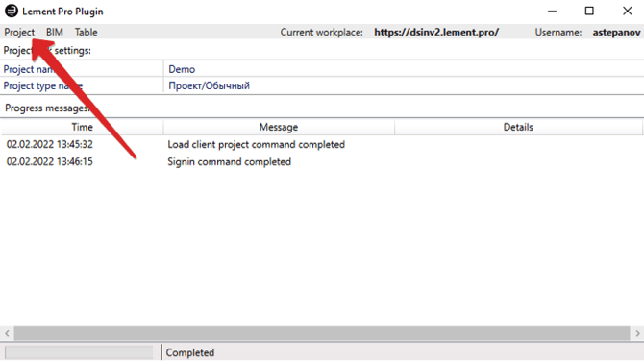This screenshot has width=644, height=361.
Task: Sort by the Time column header
Action: click(x=82, y=127)
